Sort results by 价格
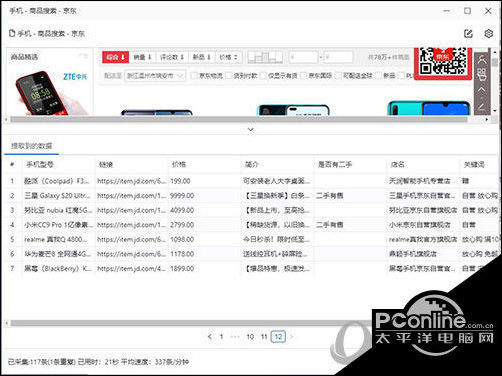502x376 pixels. pos(228,57)
